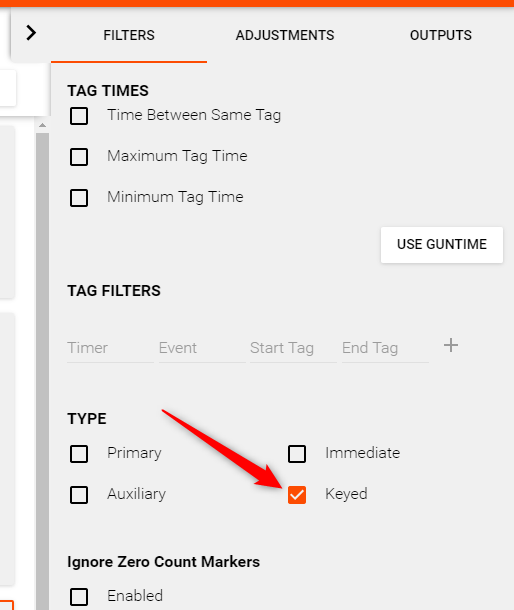514x610 pixels.
Task: Check the Maximum Tag Time option
Action: click(x=79, y=157)
